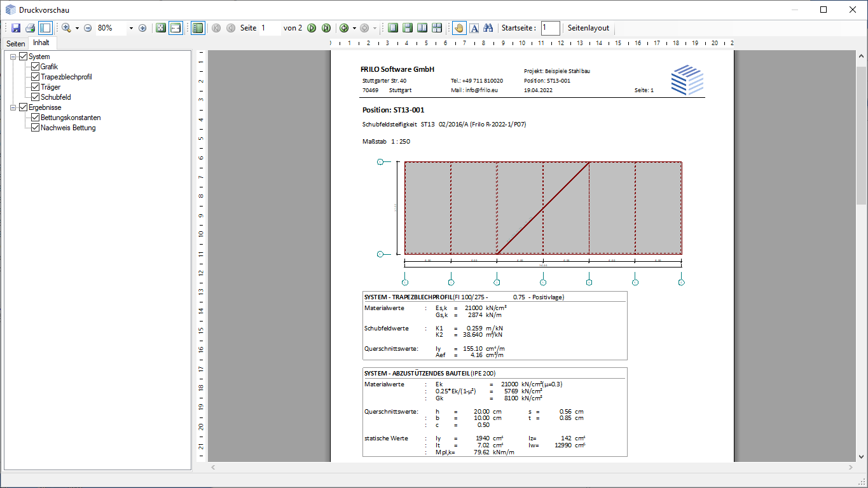Click the Druckvorschau title bar app icon
868x488 pixels.
pos(10,10)
